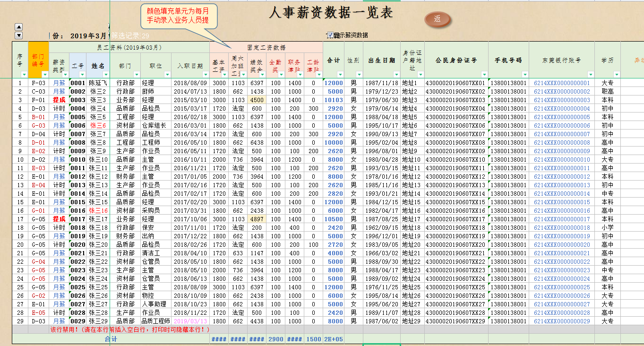Click the up arrow month spinner

(x=18, y=26)
